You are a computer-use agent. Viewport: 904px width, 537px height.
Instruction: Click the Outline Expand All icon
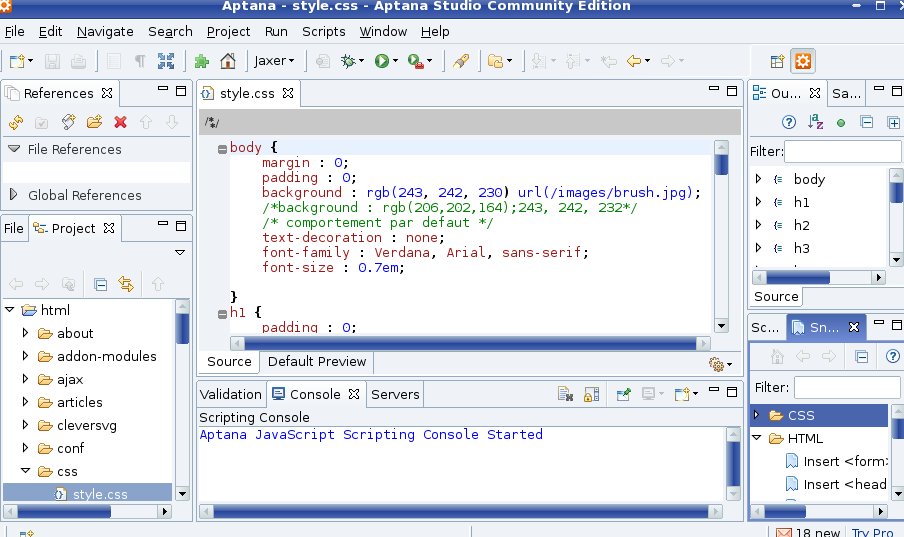pos(893,122)
